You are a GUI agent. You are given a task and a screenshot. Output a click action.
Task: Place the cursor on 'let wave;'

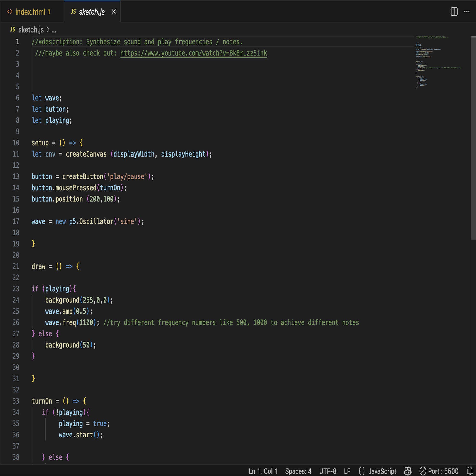(x=47, y=98)
